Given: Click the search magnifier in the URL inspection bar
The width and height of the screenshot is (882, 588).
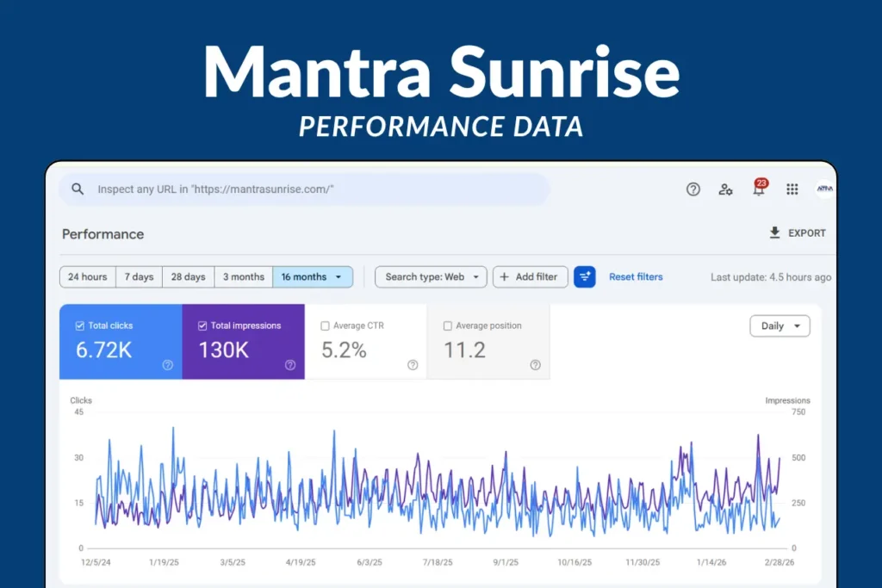Looking at the screenshot, I should (x=78, y=189).
